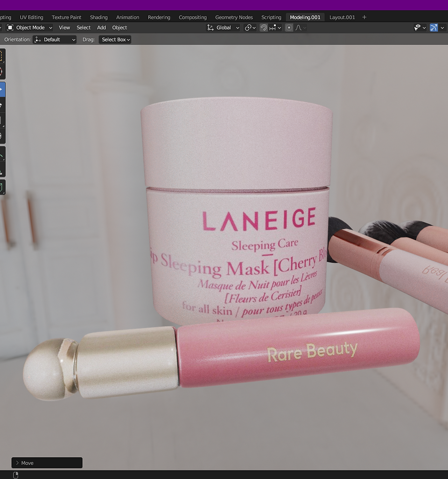This screenshot has width=448, height=479.
Task: Toggle snapping with the magnet icon
Action: coord(263,28)
